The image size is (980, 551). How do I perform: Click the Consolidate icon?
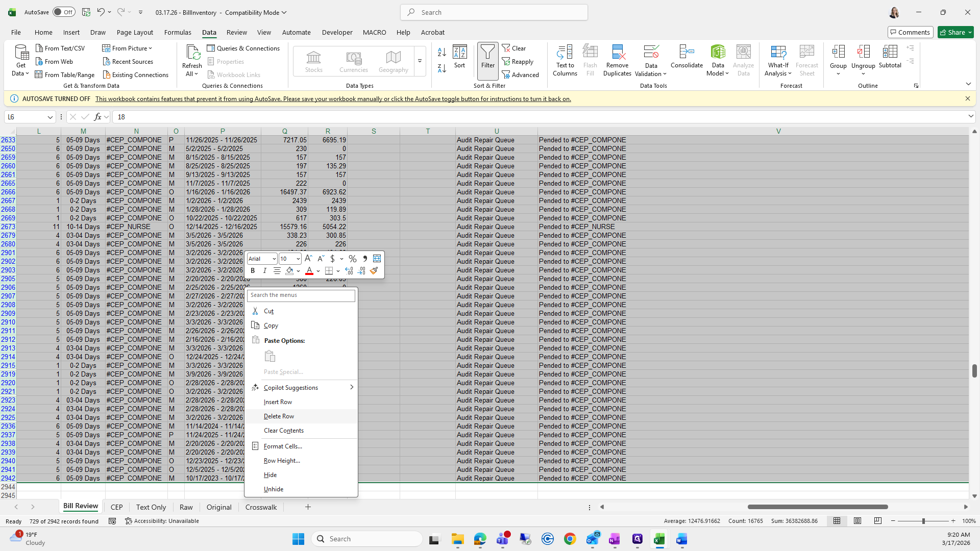coord(687,56)
